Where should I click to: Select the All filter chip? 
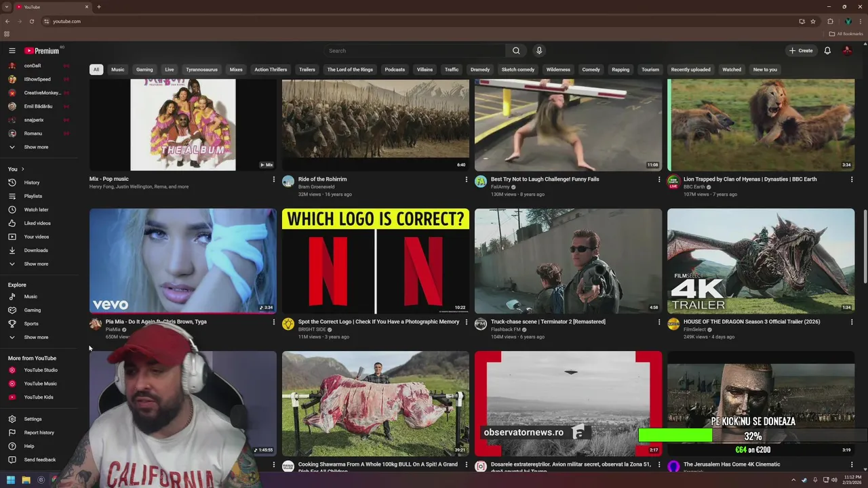point(96,69)
